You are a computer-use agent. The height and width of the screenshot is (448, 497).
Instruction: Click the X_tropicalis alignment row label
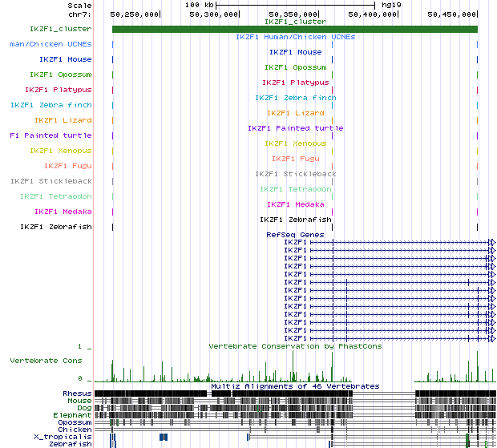click(63, 437)
